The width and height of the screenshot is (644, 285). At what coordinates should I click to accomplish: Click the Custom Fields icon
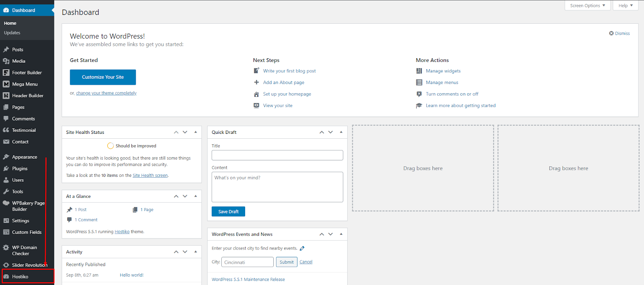[6, 232]
